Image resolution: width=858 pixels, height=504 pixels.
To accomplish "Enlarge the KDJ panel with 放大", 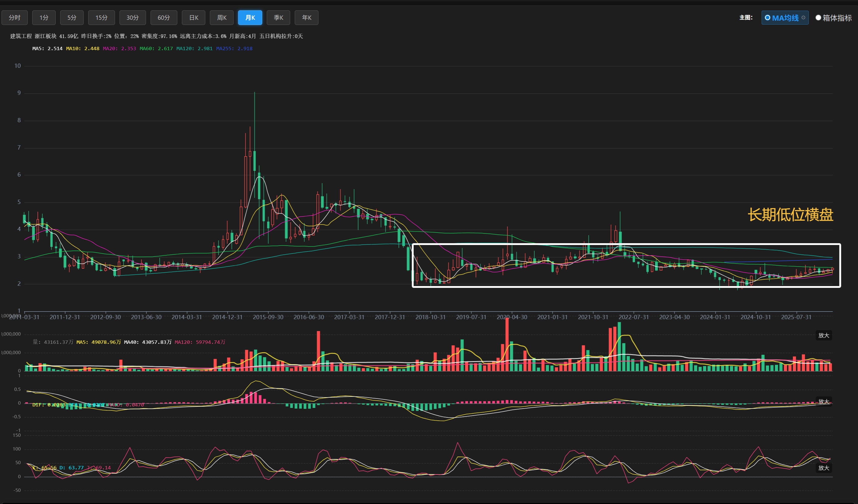I will coord(823,468).
